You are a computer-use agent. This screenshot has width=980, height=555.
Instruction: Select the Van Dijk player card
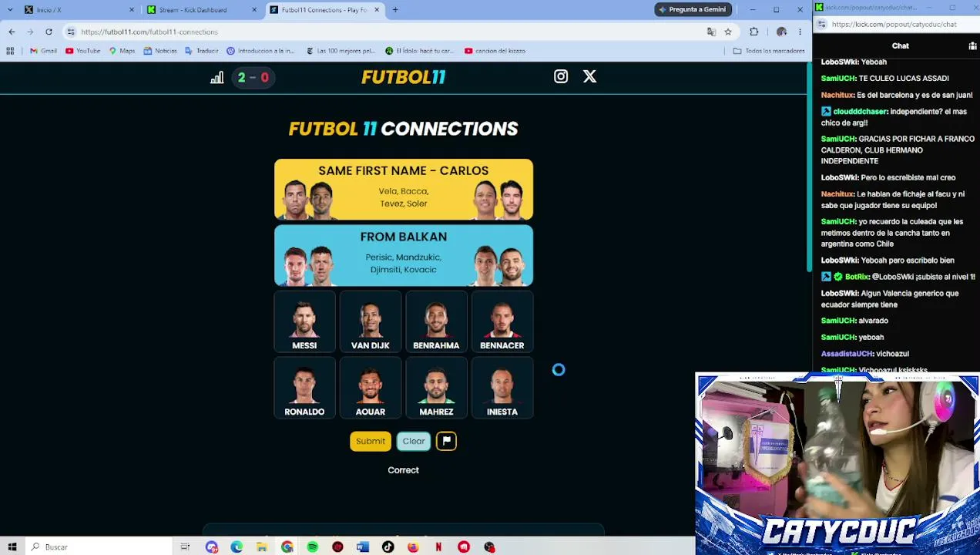(x=371, y=322)
